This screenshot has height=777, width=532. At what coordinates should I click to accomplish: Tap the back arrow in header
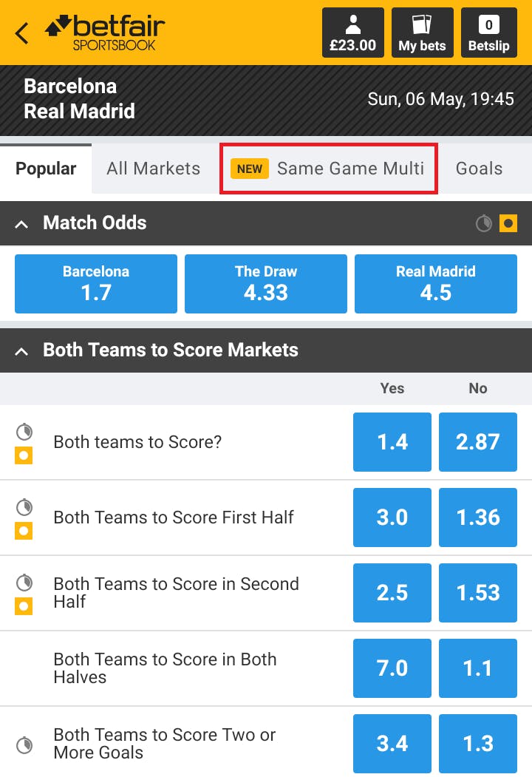pos(23,33)
